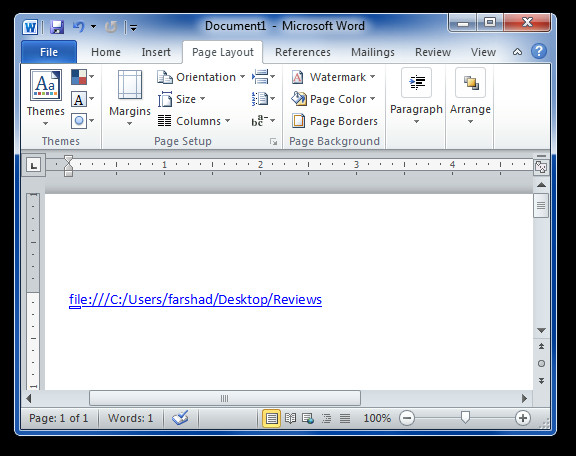Switch to the Insert tab
Screen dimensions: 576x456
click(x=156, y=52)
